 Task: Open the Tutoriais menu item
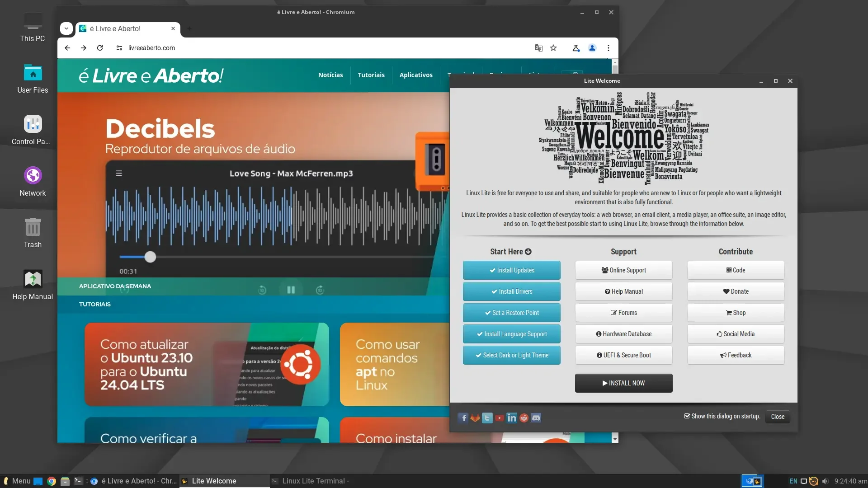371,75
